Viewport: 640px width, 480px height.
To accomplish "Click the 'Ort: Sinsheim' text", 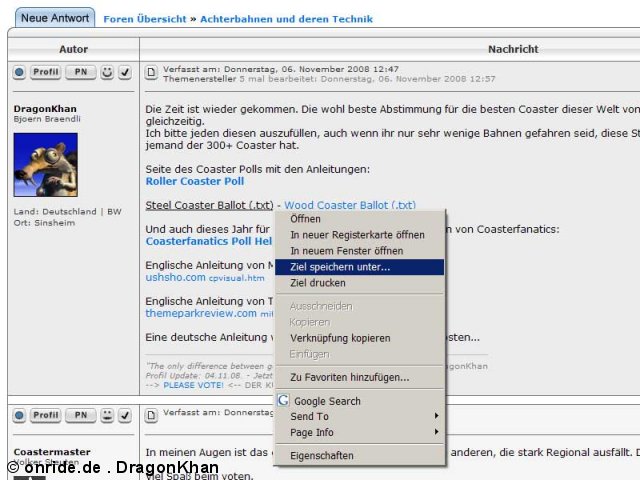I will click(44, 223).
